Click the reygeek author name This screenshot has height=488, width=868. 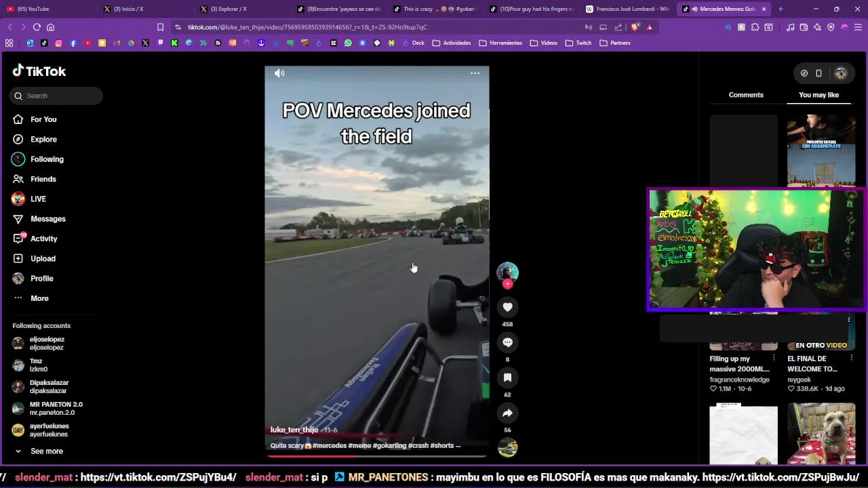coord(799,380)
